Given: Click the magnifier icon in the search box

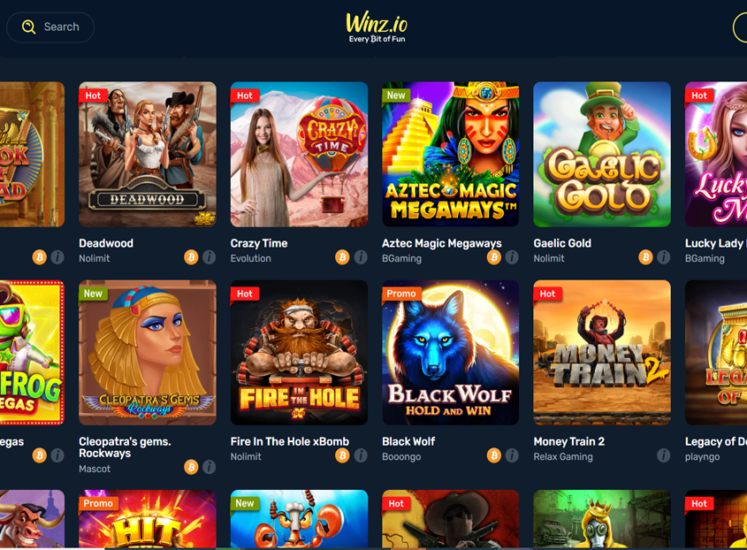Looking at the screenshot, I should pyautogui.click(x=29, y=27).
